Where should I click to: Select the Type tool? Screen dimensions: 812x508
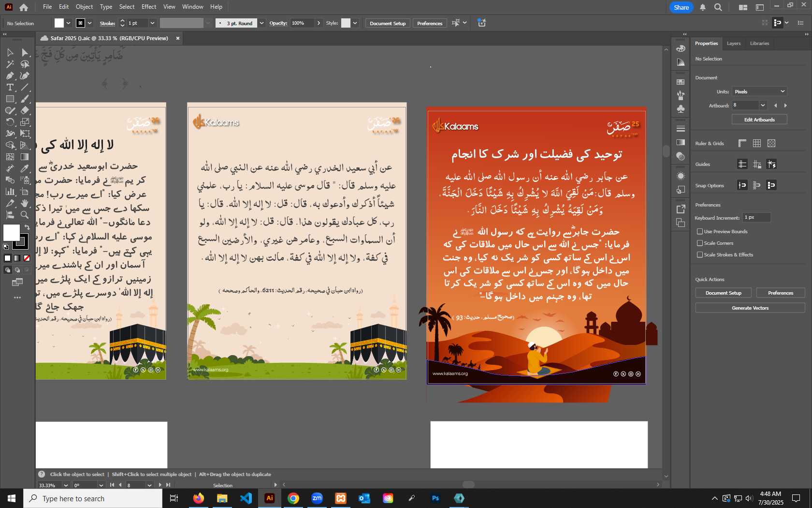click(10, 87)
